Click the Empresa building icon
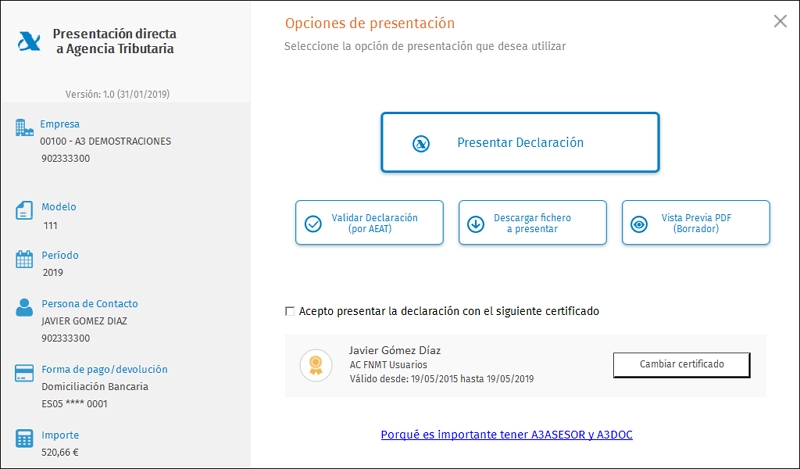Image resolution: width=800 pixels, height=469 pixels. (x=24, y=128)
